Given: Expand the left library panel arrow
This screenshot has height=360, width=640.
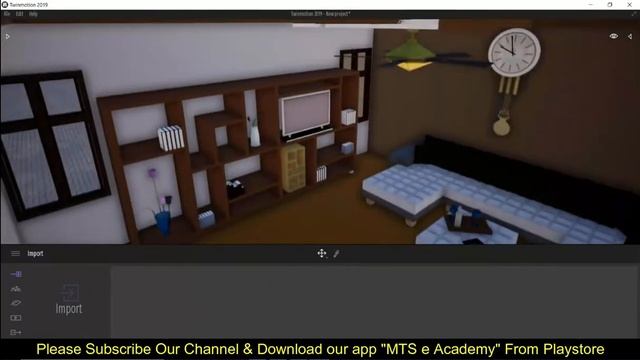Looking at the screenshot, I should tap(8, 36).
